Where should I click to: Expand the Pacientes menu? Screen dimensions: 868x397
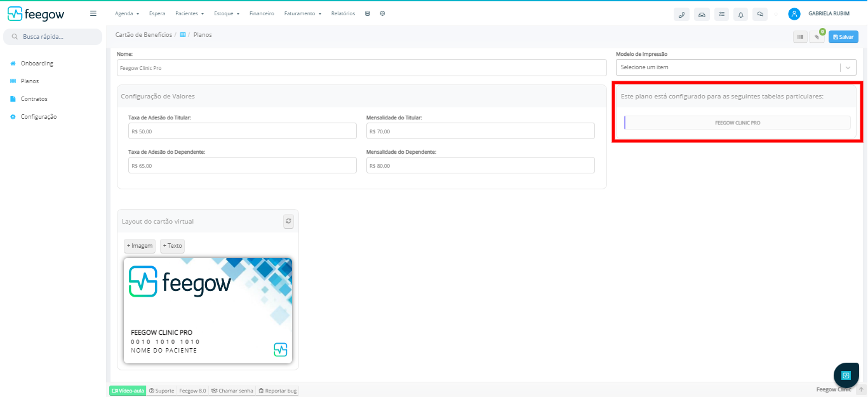click(190, 13)
